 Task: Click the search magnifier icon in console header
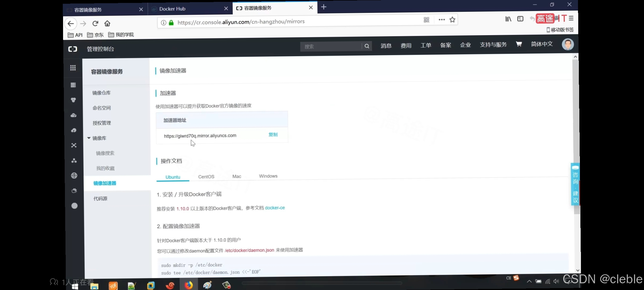[x=367, y=46]
